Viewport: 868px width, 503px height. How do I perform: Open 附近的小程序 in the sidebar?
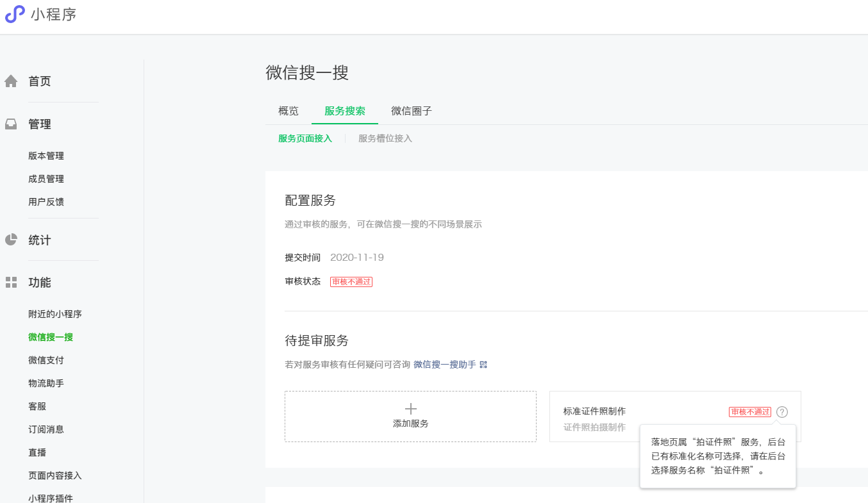coord(55,314)
